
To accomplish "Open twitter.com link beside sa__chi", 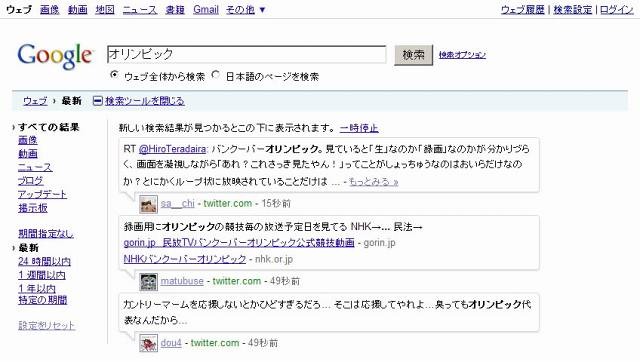I will pyautogui.click(x=228, y=203).
